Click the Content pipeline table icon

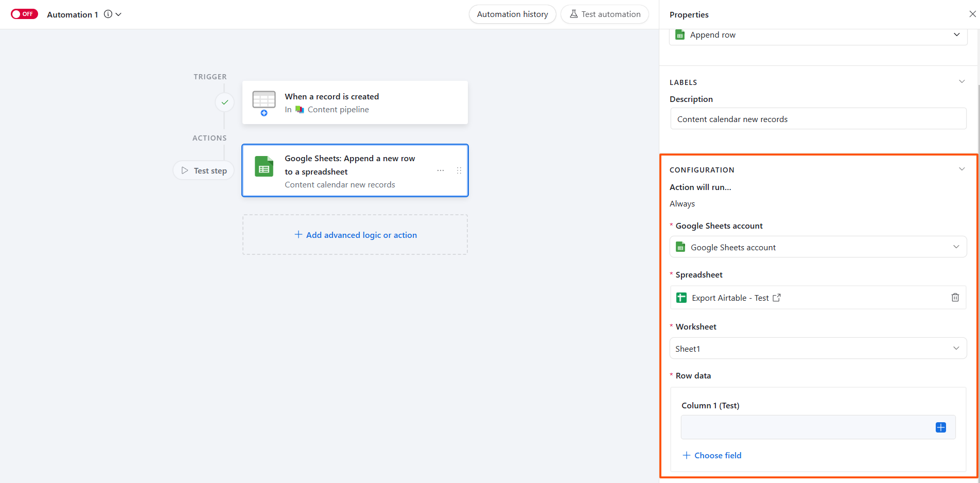point(300,110)
